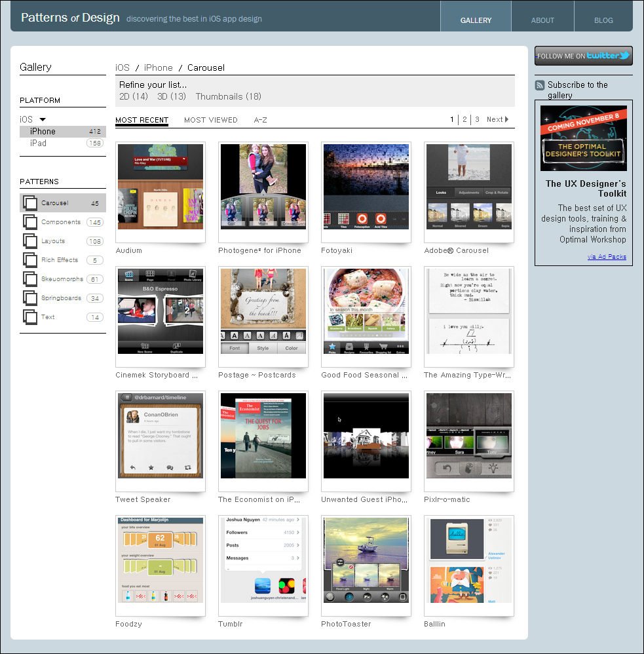Click the PhotoToaster caption text
The image size is (644, 654).
coord(346,624)
